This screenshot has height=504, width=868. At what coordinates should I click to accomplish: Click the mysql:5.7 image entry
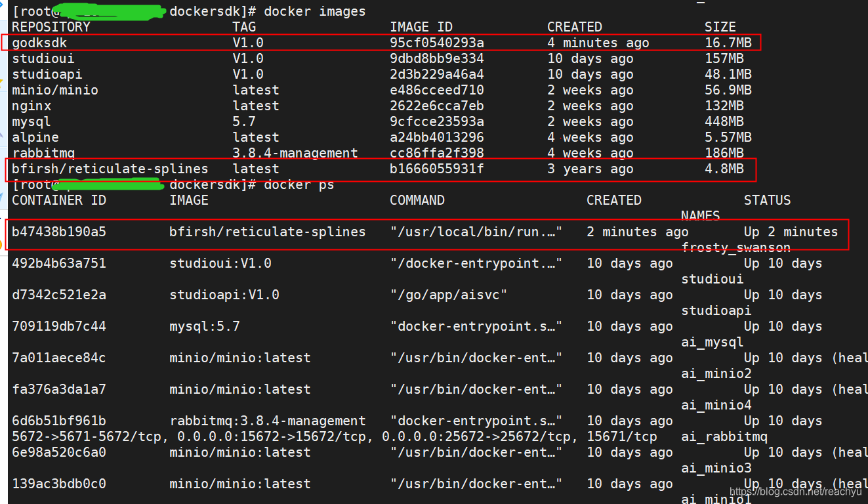[205, 326]
